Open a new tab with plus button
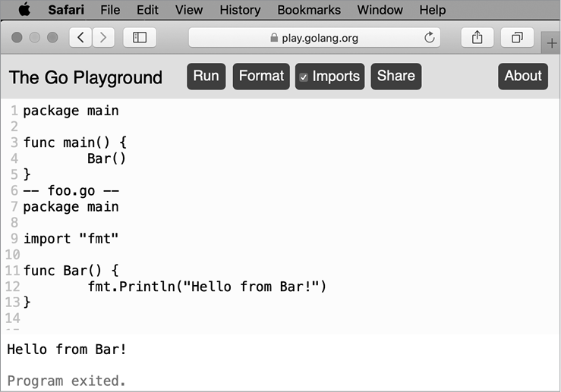The width and height of the screenshot is (561, 392). click(552, 44)
